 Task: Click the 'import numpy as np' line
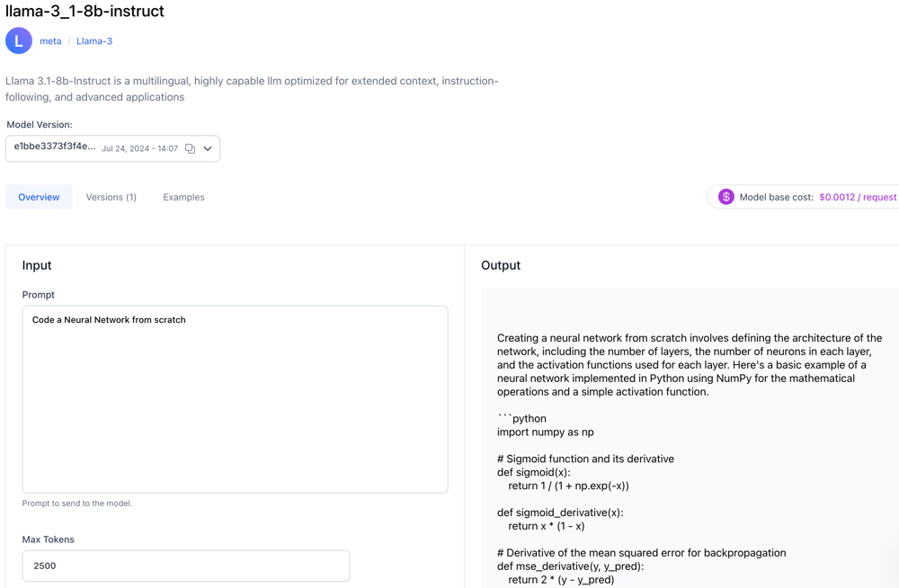pyautogui.click(x=545, y=432)
